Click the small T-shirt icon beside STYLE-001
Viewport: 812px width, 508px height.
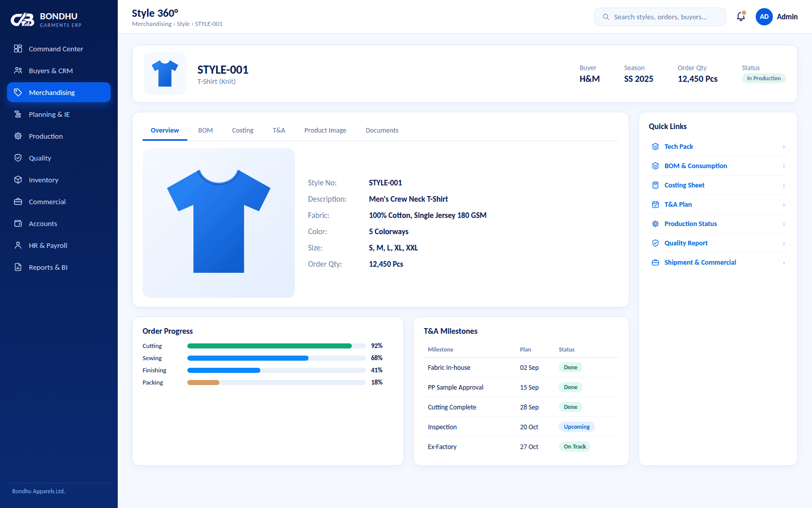tap(165, 74)
